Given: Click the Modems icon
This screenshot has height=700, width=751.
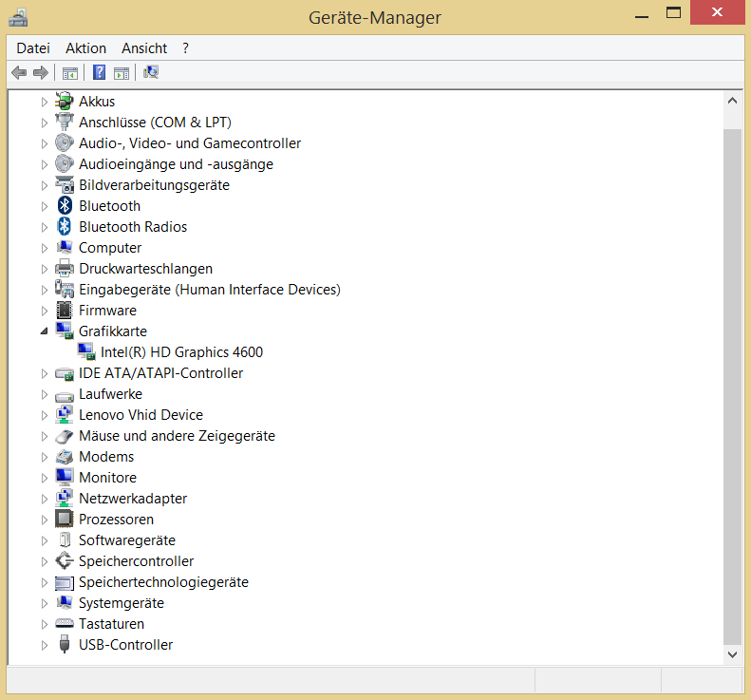Looking at the screenshot, I should (65, 457).
